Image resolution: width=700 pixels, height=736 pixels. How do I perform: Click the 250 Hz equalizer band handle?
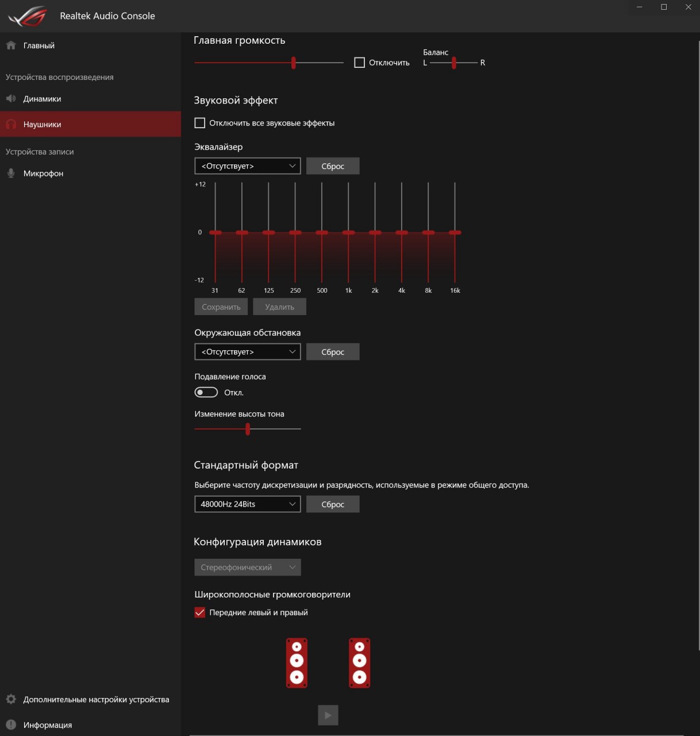pos(295,232)
